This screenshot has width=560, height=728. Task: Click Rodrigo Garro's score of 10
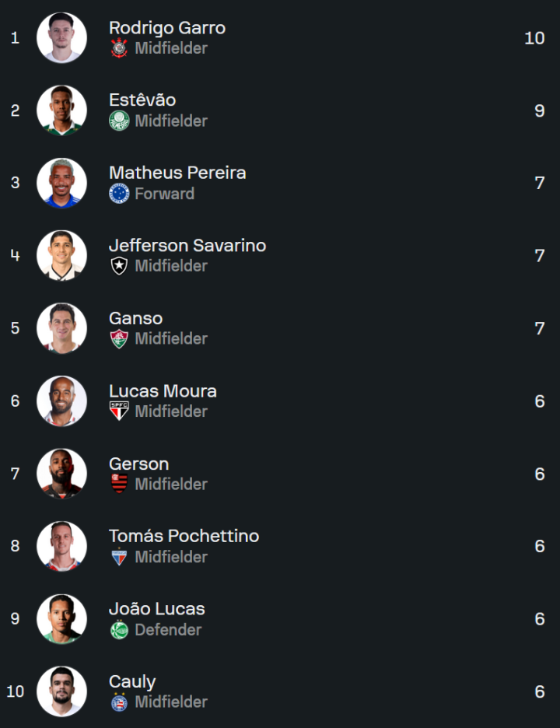534,38
